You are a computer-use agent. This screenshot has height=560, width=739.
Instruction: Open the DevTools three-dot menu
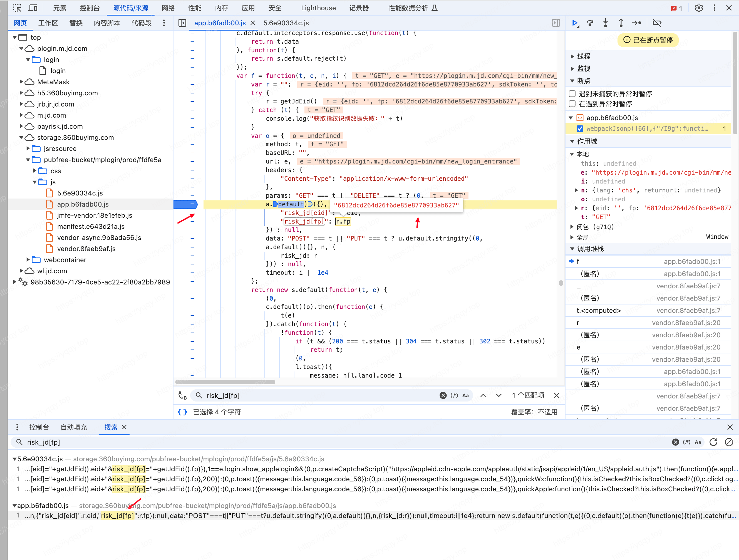714,8
